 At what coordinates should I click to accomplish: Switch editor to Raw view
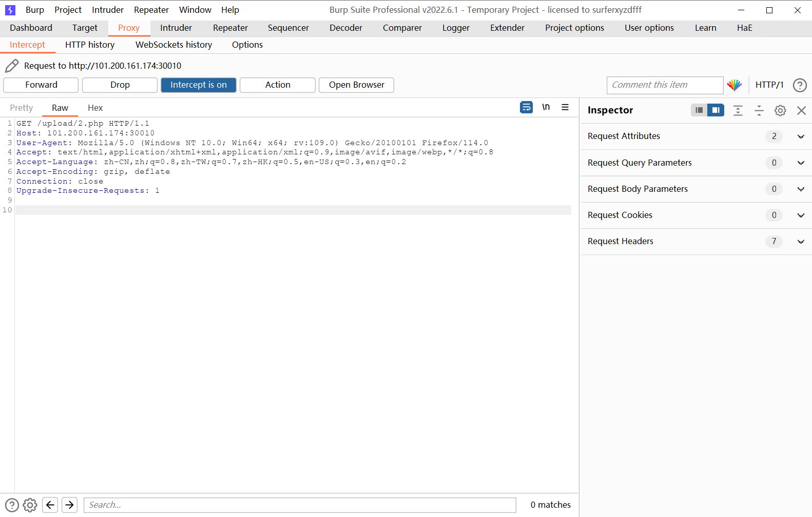click(x=60, y=108)
